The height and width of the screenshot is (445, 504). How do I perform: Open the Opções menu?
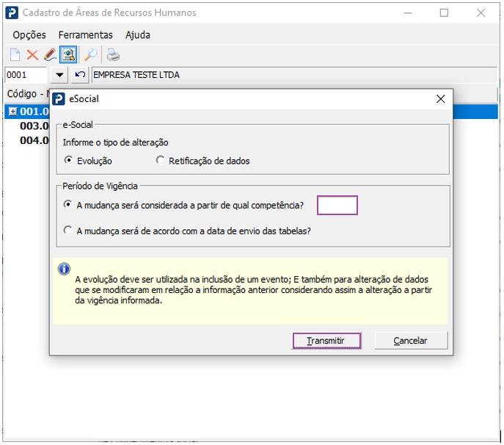point(29,35)
